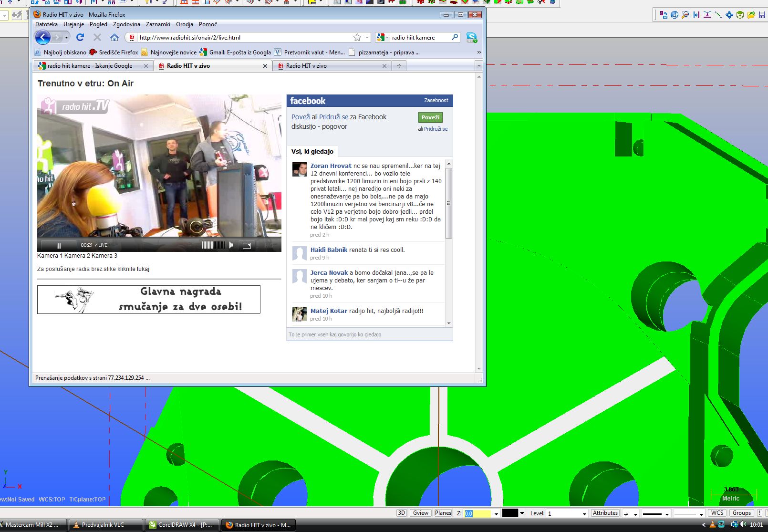
Task: Run search with the magnifier icon
Action: pos(455,37)
